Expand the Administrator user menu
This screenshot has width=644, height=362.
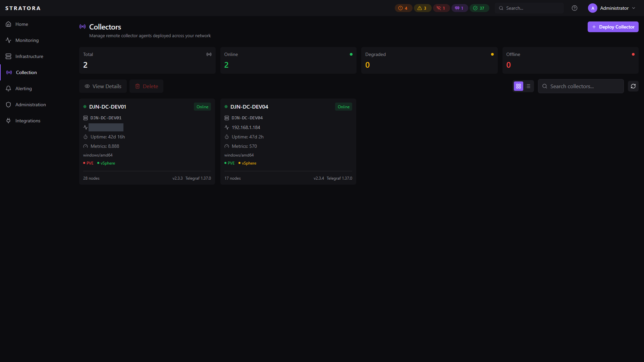click(x=612, y=8)
